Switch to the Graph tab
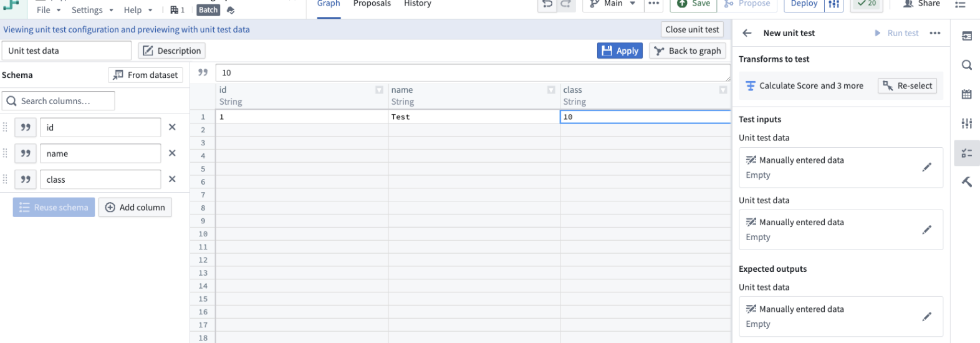Image resolution: width=980 pixels, height=343 pixels. click(x=329, y=5)
